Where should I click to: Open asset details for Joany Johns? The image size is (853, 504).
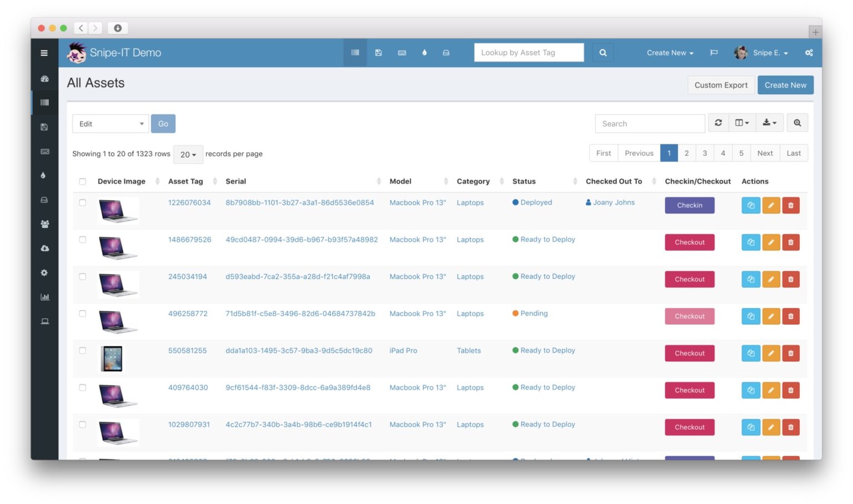613,202
